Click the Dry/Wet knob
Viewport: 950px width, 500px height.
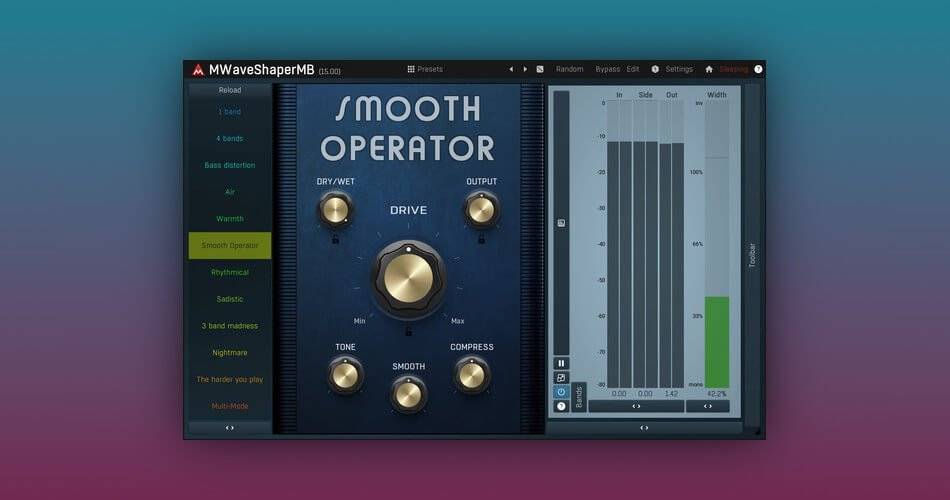[335, 210]
